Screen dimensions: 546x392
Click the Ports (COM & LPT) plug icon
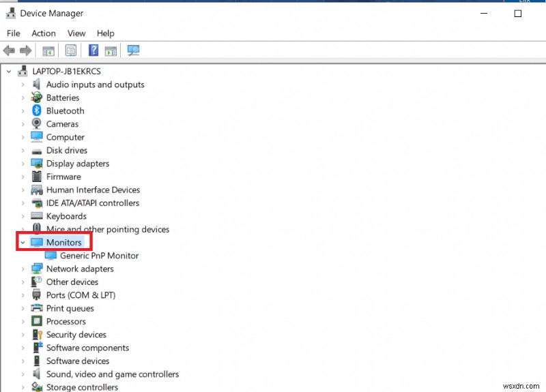pyautogui.click(x=36, y=295)
